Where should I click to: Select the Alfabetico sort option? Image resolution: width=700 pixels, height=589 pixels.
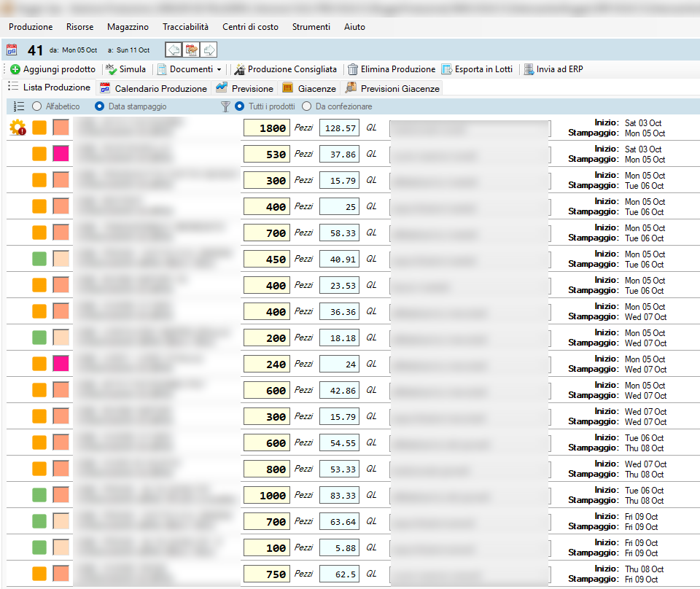pyautogui.click(x=37, y=106)
